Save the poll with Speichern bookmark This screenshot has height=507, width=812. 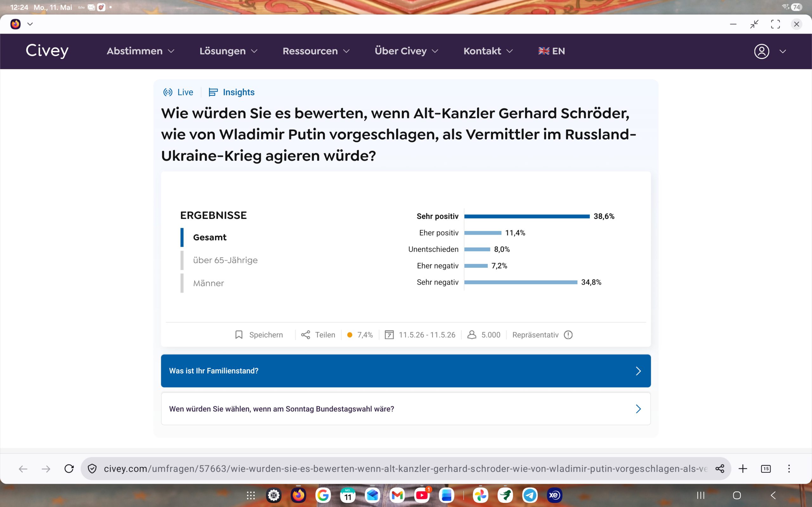click(x=259, y=335)
